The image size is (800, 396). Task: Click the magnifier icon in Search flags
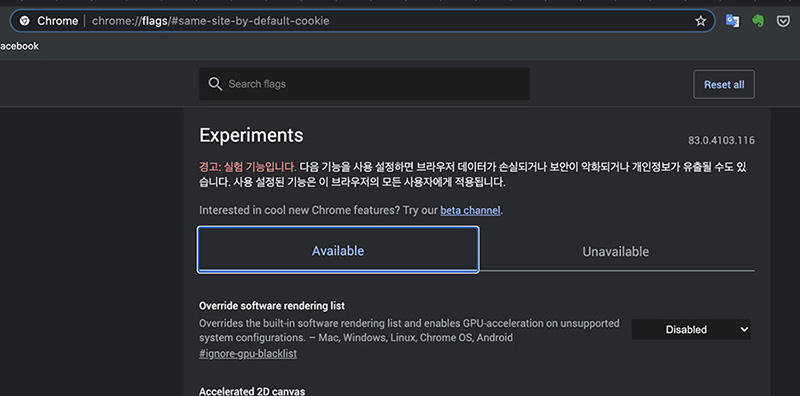click(x=215, y=84)
